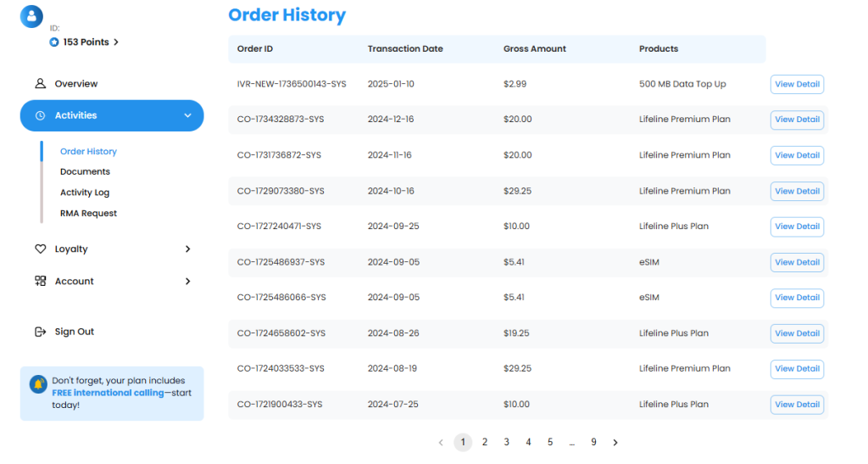Screen dimensions: 868x464
Task: Click the 500 MB Data Top Up product
Action: pyautogui.click(x=682, y=84)
